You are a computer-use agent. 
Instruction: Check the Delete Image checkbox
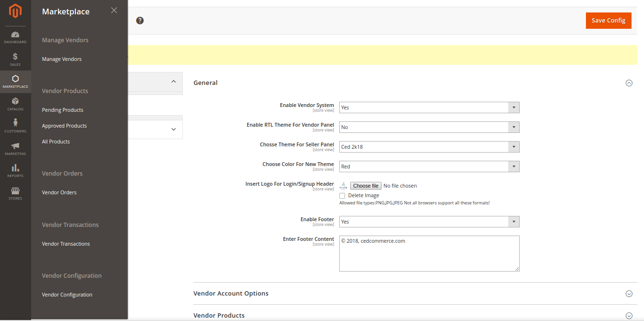click(342, 196)
